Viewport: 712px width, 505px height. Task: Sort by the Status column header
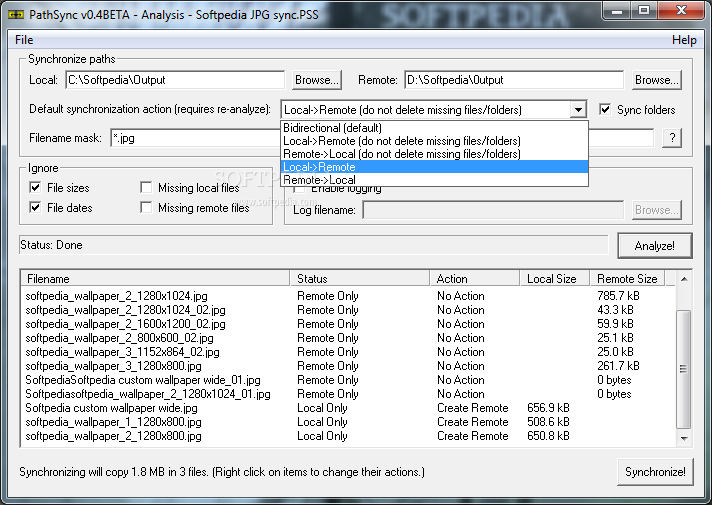pos(360,278)
